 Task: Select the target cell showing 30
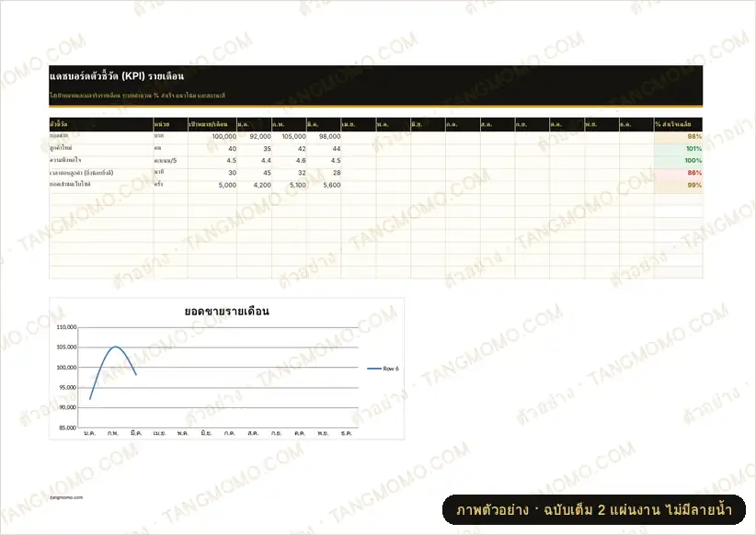(x=212, y=173)
